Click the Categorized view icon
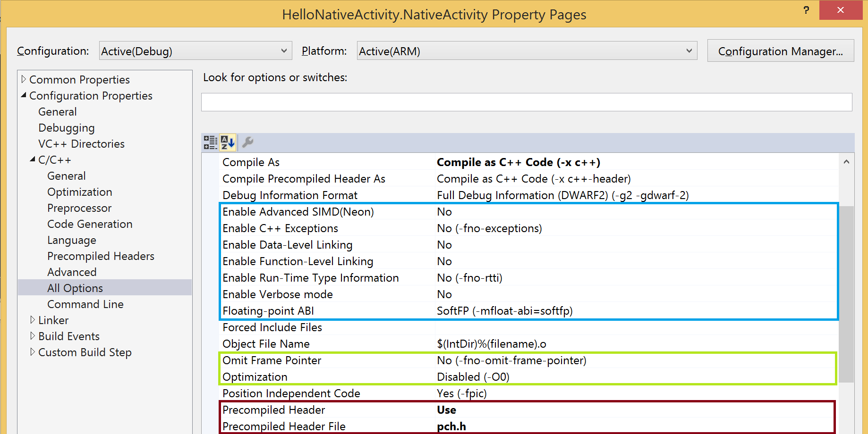The width and height of the screenshot is (868, 434). pyautogui.click(x=210, y=142)
